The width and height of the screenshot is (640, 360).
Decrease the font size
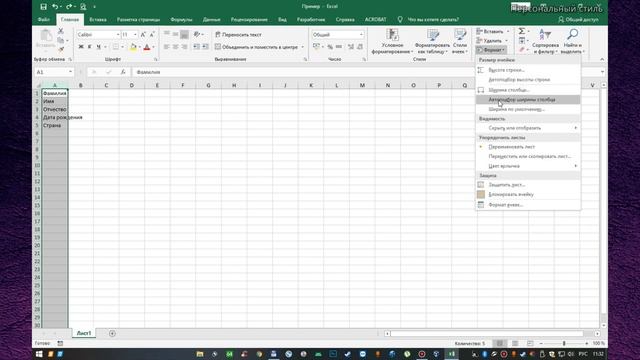[152, 35]
